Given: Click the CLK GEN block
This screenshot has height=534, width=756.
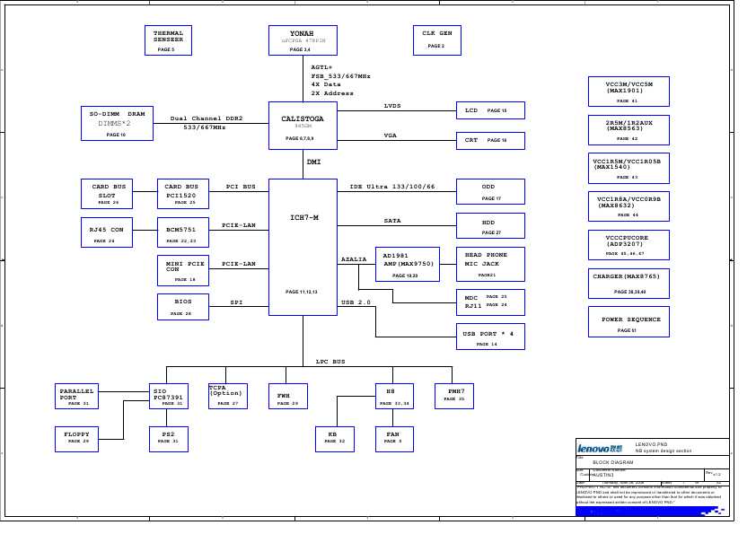Looking at the screenshot, I should [437, 40].
